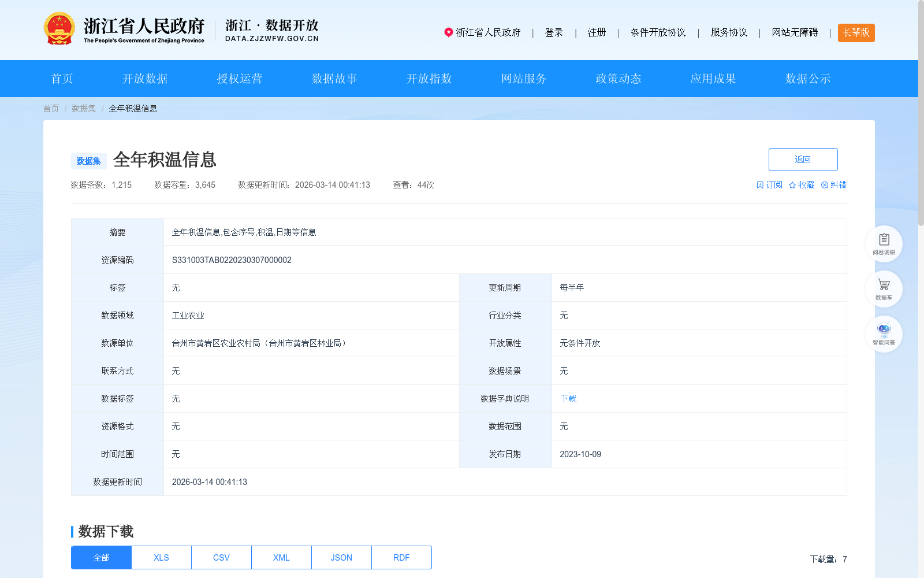The height and width of the screenshot is (578, 924).
Task: Open the 授权运营 navigation menu
Action: point(240,79)
